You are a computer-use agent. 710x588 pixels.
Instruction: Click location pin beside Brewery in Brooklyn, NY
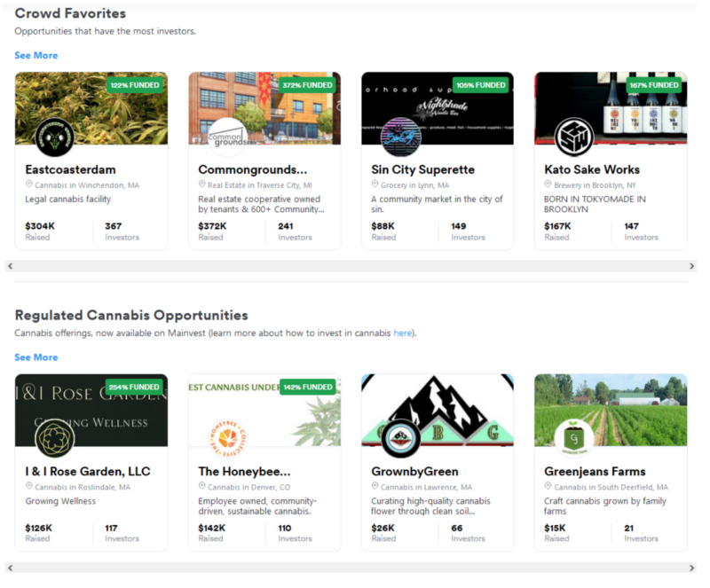(x=548, y=184)
